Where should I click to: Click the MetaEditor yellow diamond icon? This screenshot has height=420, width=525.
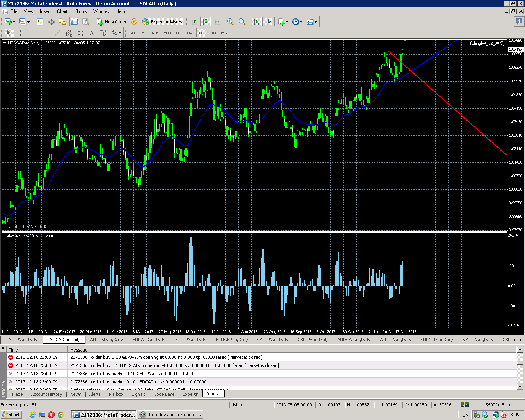(134, 22)
